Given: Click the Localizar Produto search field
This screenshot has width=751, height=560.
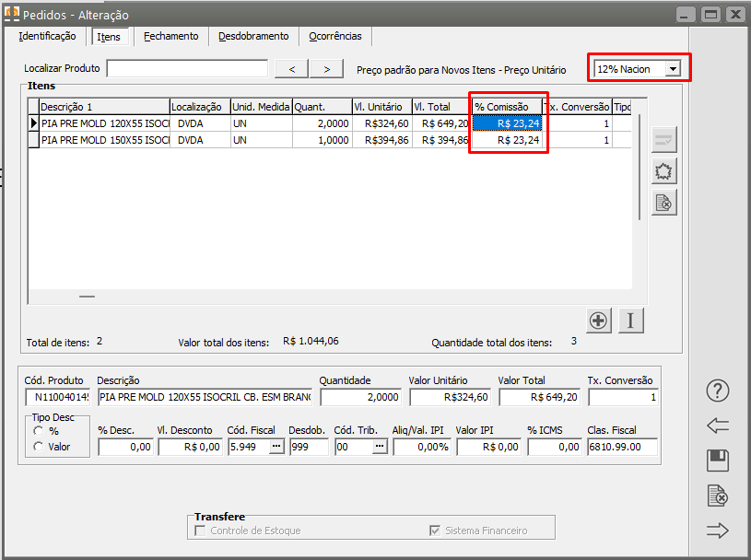Looking at the screenshot, I should pyautogui.click(x=187, y=69).
